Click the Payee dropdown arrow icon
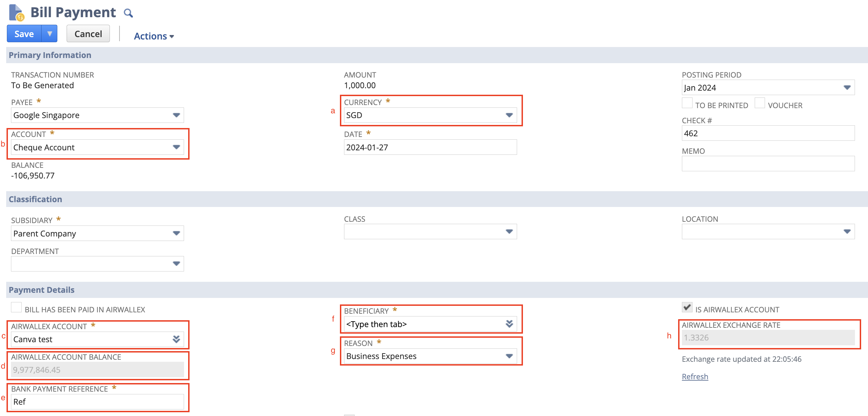Screen dimensions: 868x416 click(176, 115)
